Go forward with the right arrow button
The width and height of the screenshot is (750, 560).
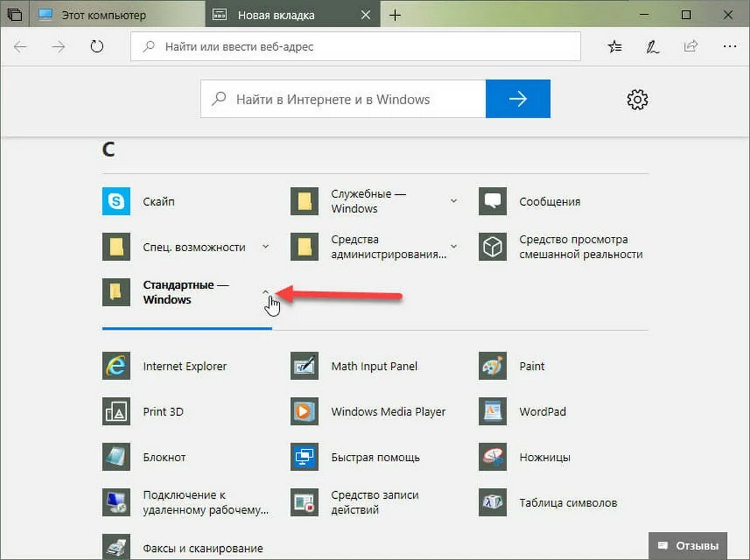(59, 46)
